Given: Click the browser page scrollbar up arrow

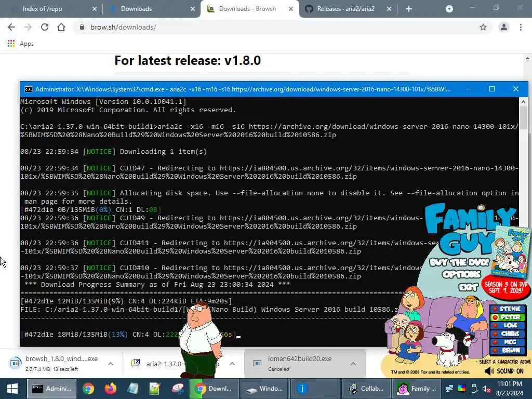Looking at the screenshot, I should [528, 58].
